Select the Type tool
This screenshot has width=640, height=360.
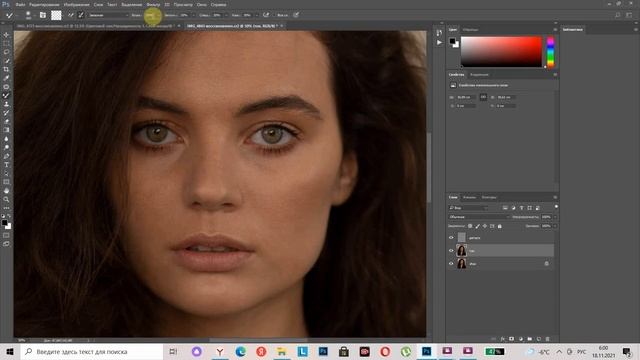click(x=6, y=165)
